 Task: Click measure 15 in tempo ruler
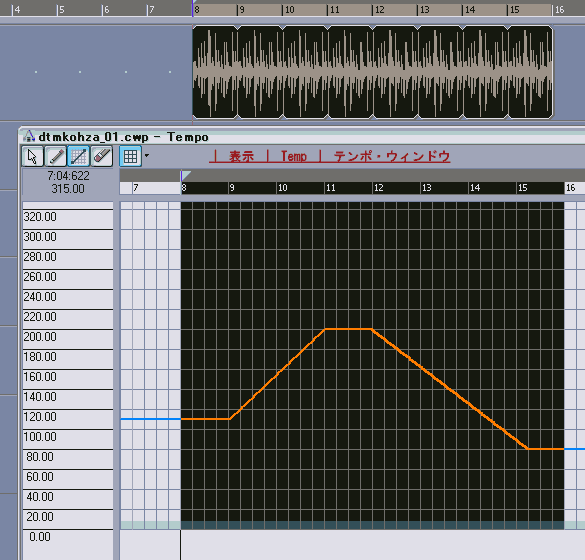coord(523,188)
